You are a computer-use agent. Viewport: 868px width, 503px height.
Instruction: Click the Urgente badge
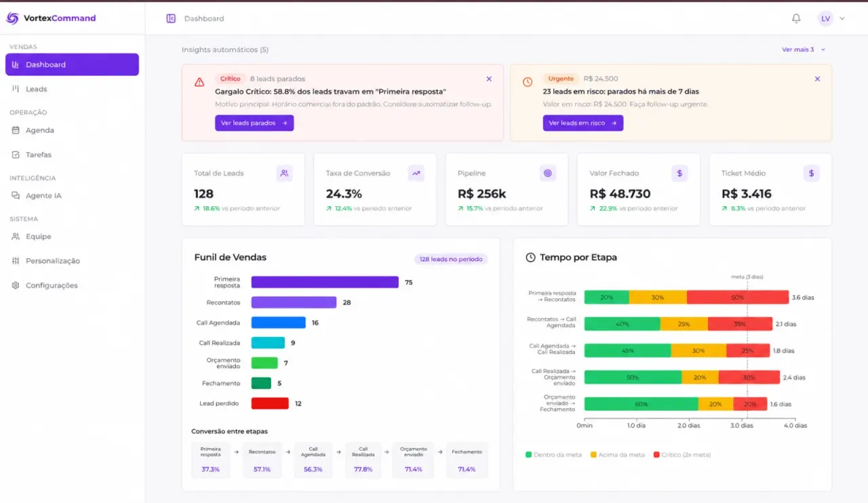click(561, 79)
